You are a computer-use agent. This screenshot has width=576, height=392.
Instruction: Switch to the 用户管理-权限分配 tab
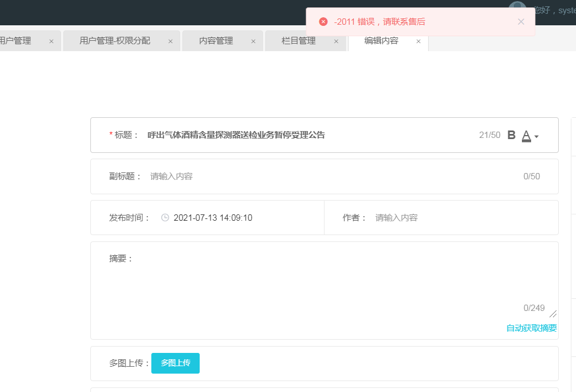pyautogui.click(x=115, y=41)
